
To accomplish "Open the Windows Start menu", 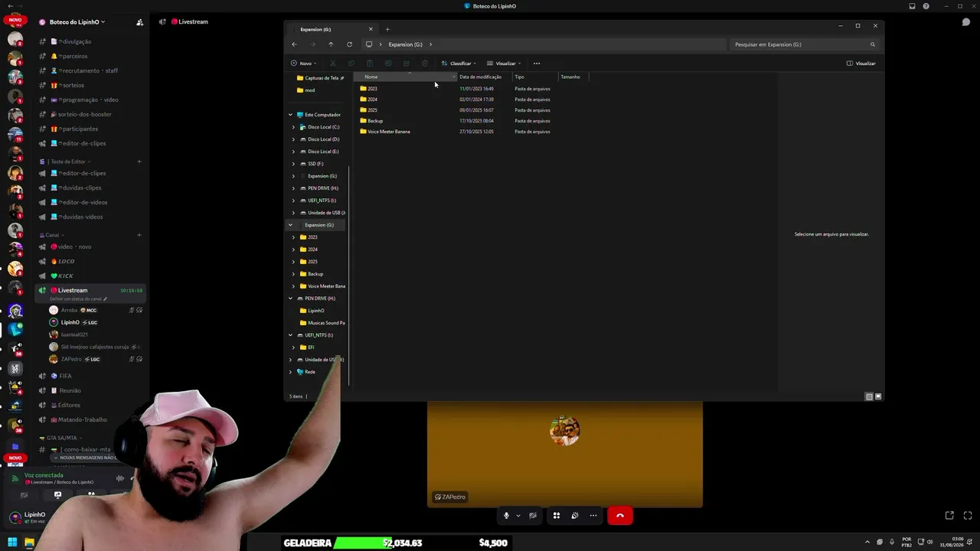I will coord(12,543).
